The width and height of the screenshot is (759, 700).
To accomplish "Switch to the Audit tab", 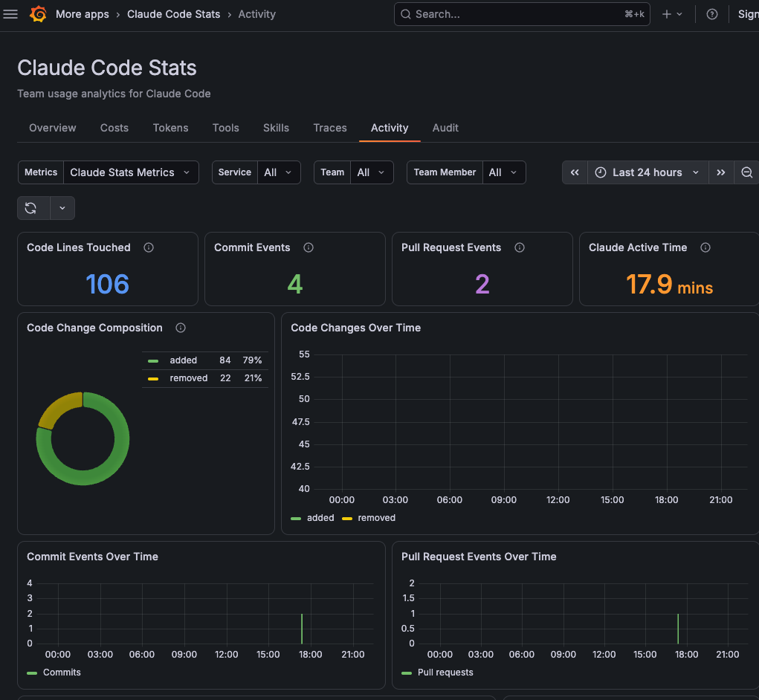I will (445, 128).
